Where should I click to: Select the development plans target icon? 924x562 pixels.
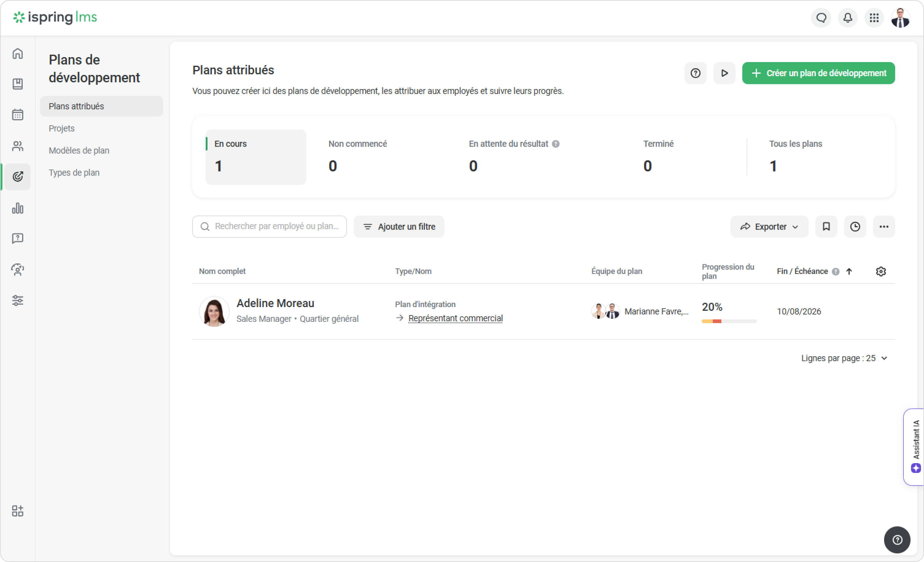(x=17, y=177)
